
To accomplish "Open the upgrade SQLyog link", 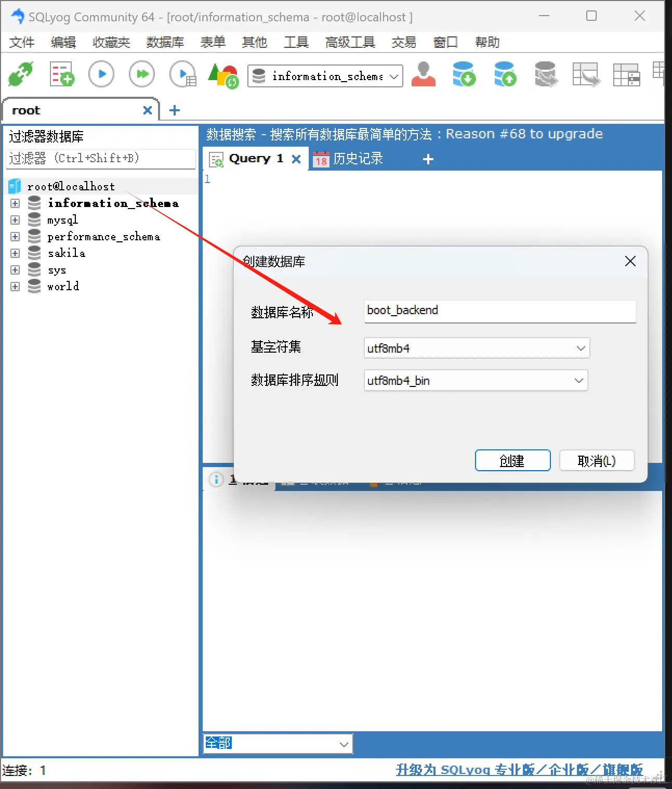I will [519, 770].
